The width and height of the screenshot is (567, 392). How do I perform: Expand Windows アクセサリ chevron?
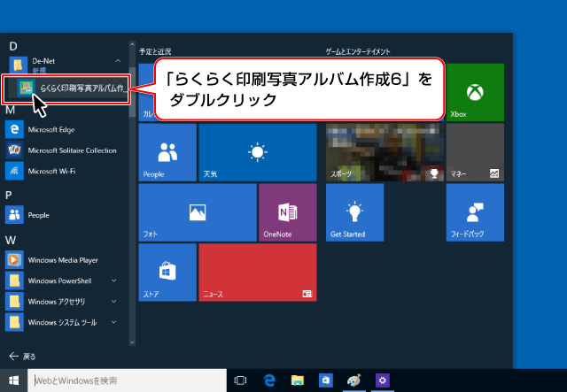(x=114, y=302)
